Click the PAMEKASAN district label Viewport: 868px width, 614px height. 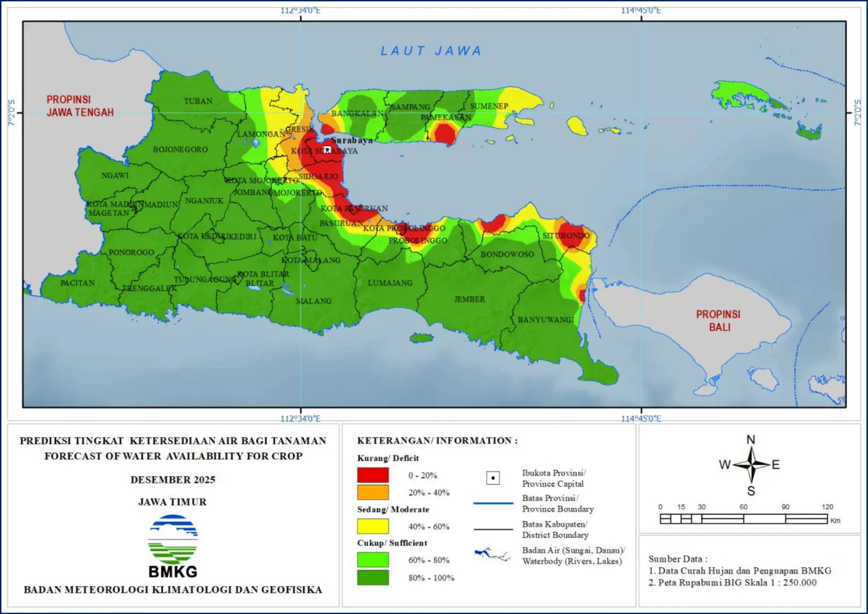(446, 117)
